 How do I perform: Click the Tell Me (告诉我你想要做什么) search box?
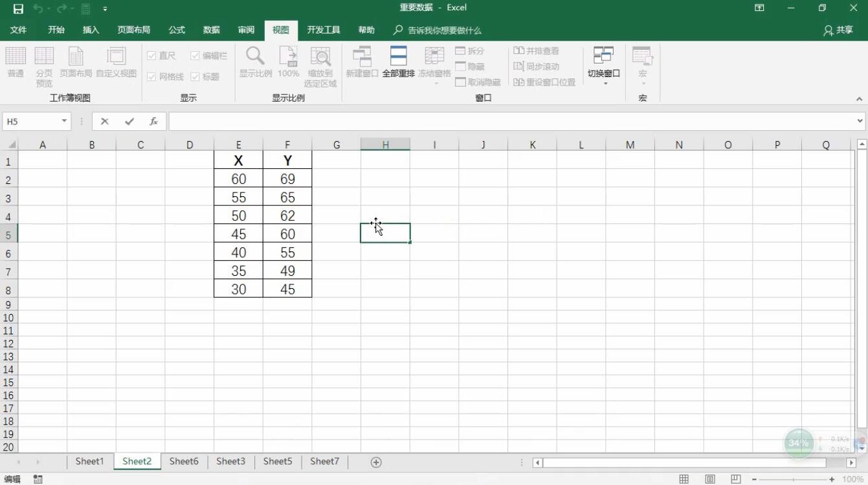coord(438,30)
